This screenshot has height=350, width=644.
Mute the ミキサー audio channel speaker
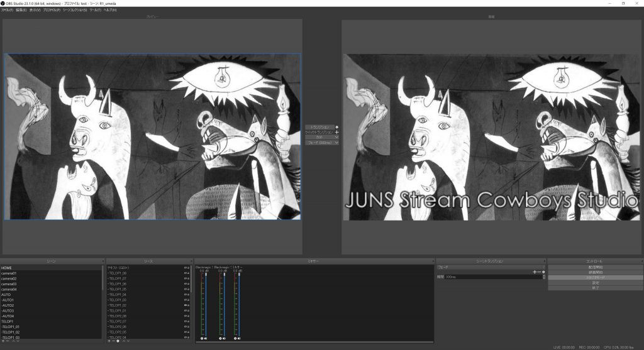pyautogui.click(x=239, y=339)
